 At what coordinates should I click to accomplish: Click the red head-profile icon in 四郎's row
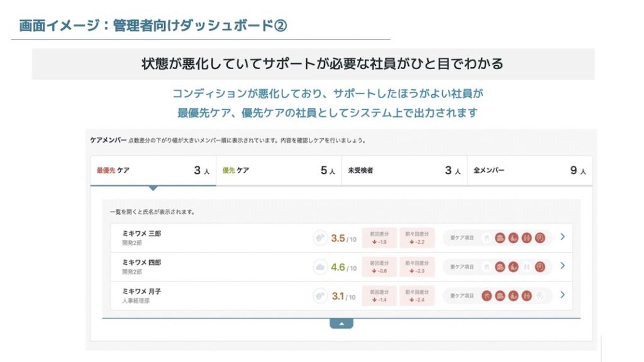pos(539,266)
